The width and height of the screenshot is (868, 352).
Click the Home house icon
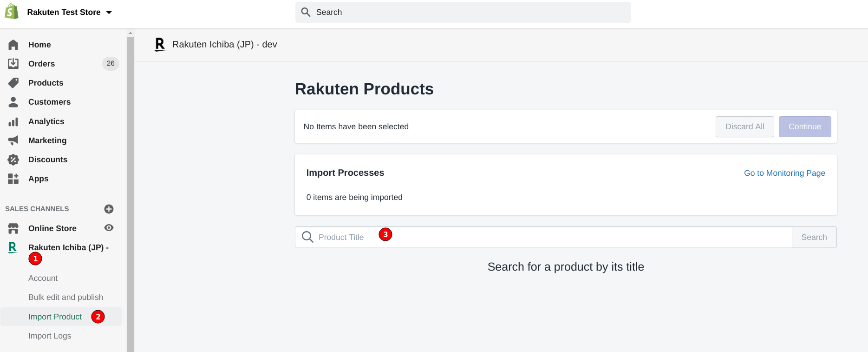pyautogui.click(x=13, y=45)
